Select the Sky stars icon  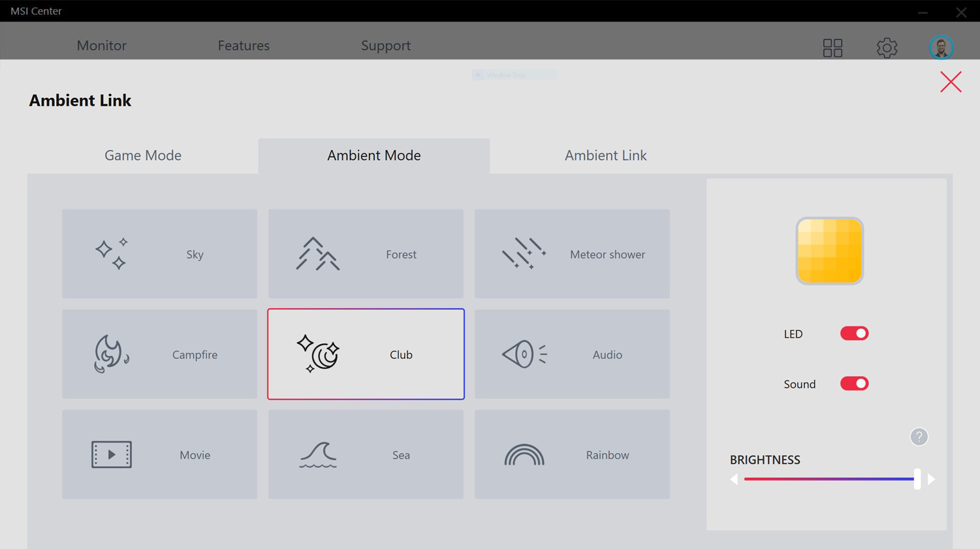[112, 254]
